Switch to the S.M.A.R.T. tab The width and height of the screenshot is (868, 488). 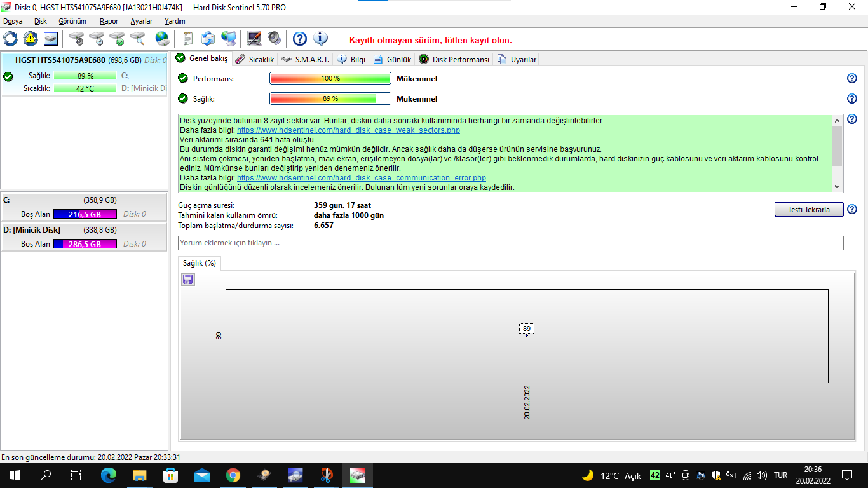[306, 59]
